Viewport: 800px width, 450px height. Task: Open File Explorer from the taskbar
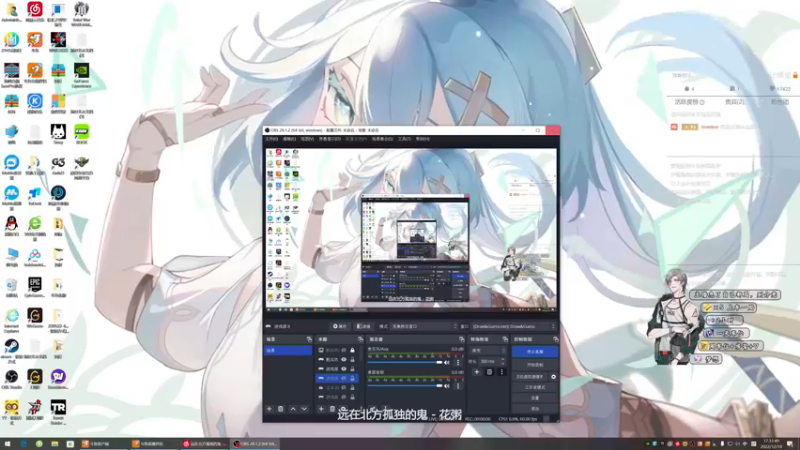tap(55, 444)
